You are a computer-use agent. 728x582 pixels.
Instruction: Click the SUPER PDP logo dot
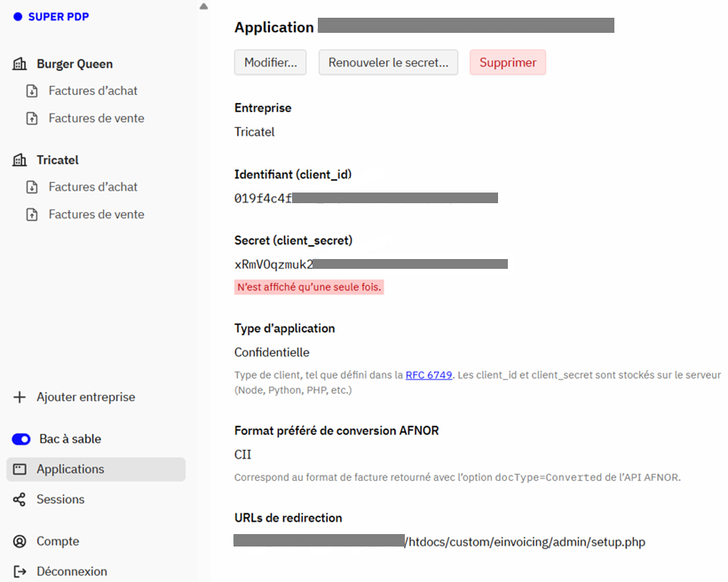[18, 17]
